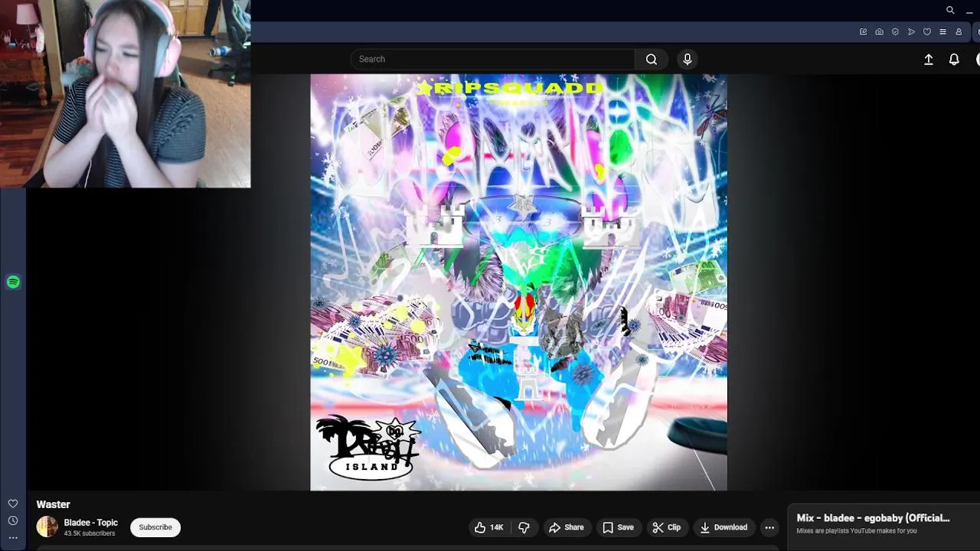
Task: Save the video to a playlist
Action: (618, 527)
